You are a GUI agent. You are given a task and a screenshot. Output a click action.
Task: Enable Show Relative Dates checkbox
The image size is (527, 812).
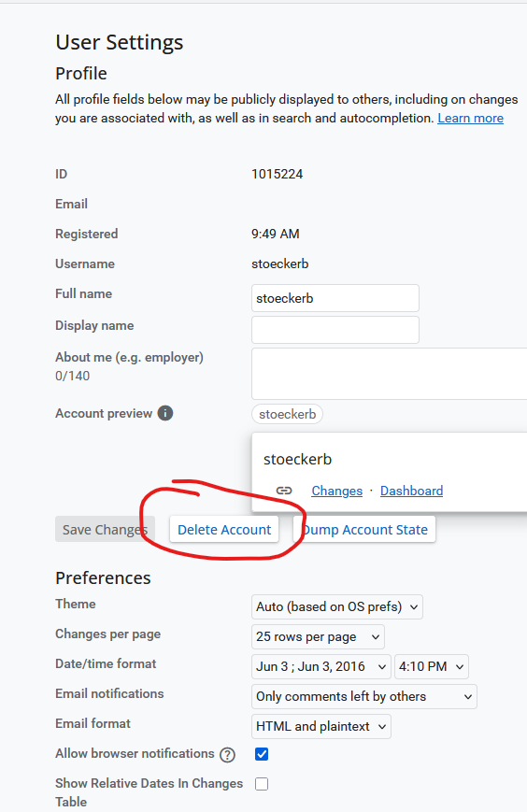tap(262, 784)
